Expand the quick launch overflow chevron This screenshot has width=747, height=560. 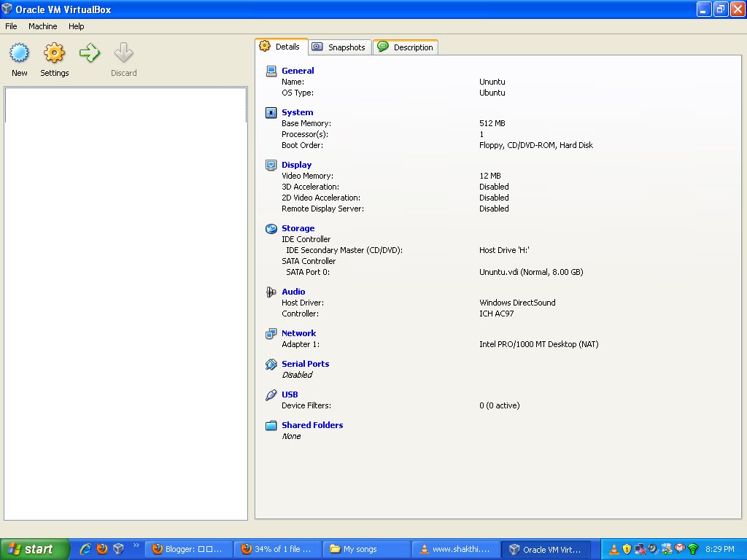tap(136, 545)
